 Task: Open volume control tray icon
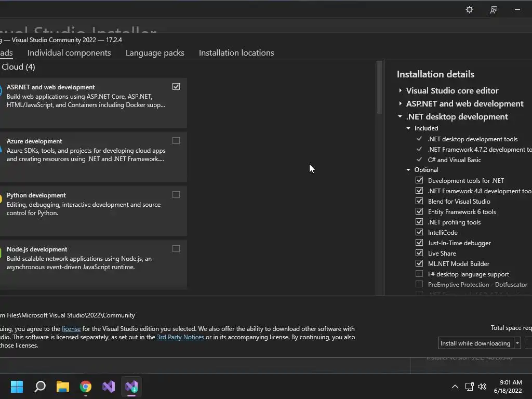tap(482, 387)
